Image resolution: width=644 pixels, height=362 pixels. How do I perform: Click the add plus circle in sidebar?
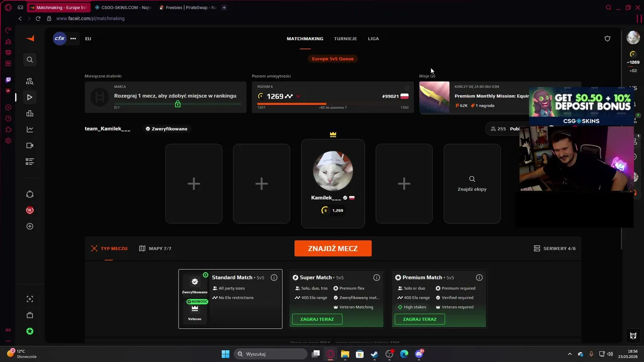tap(30, 226)
